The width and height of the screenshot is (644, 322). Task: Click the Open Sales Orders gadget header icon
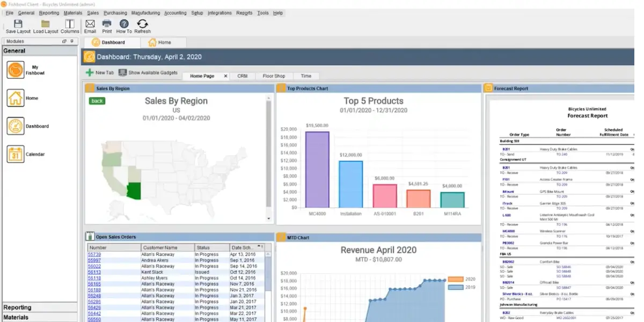click(90, 237)
